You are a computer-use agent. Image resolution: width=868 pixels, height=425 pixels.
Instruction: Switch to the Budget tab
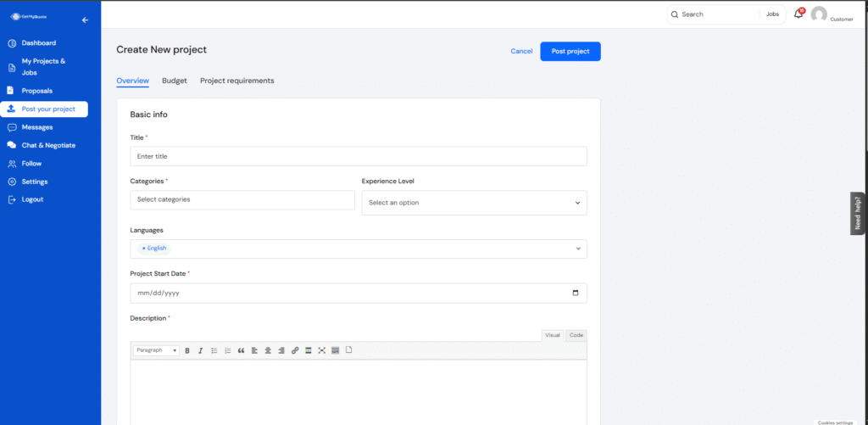[x=175, y=81]
